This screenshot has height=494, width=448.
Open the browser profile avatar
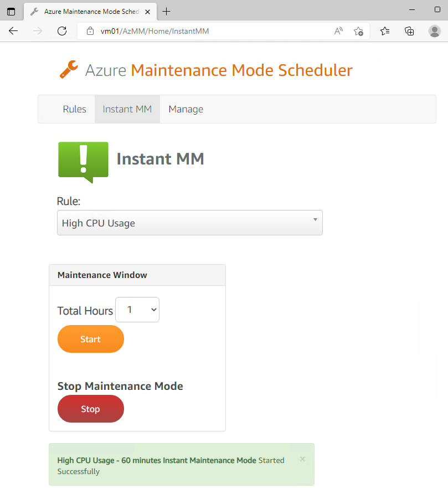(x=435, y=31)
